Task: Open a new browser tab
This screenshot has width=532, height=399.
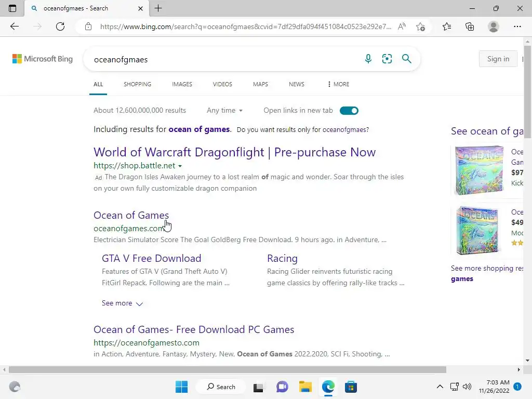Action: tap(158, 8)
